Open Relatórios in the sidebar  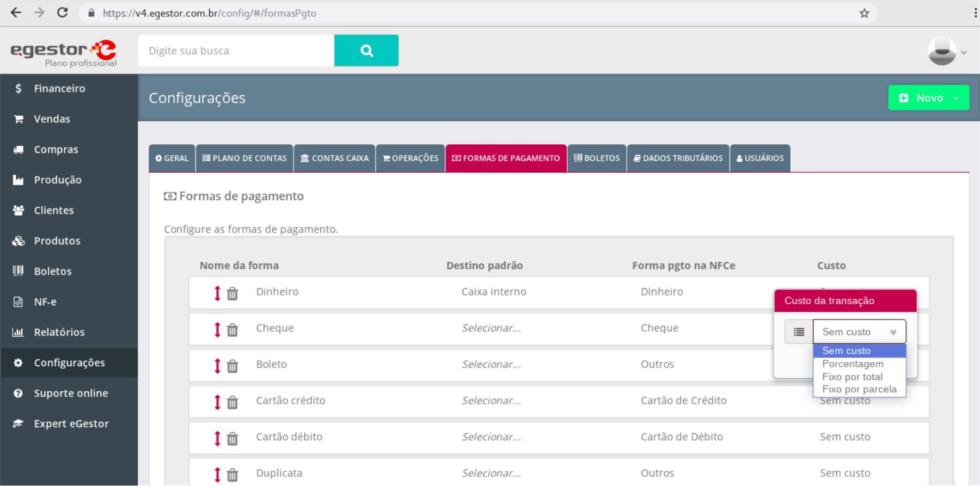(69, 332)
